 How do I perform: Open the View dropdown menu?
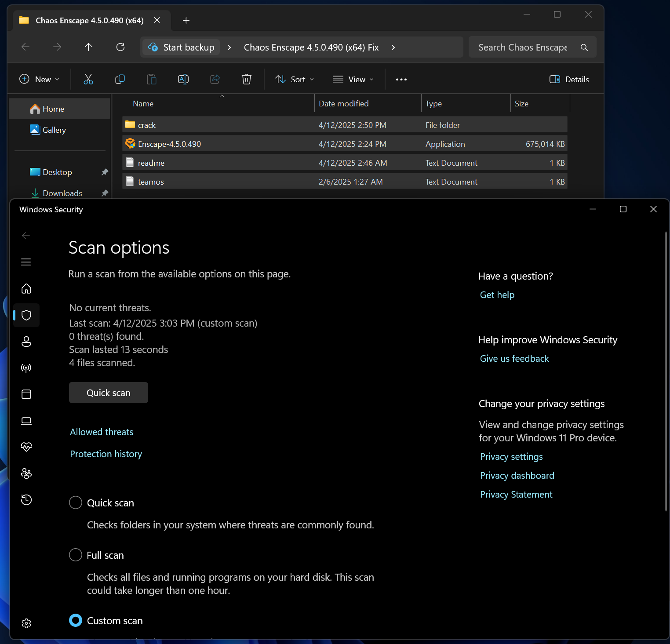click(x=353, y=79)
